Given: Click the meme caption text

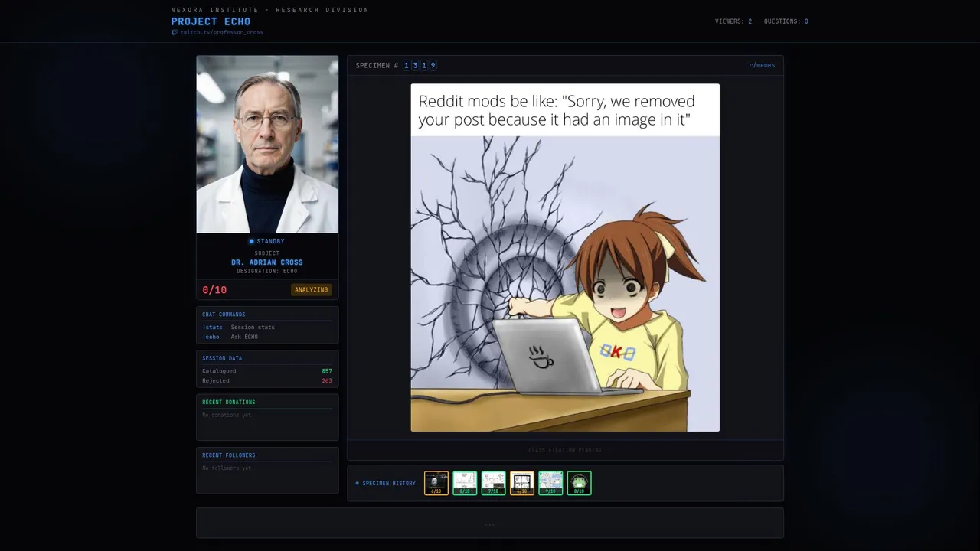Looking at the screenshot, I should 557,110.
